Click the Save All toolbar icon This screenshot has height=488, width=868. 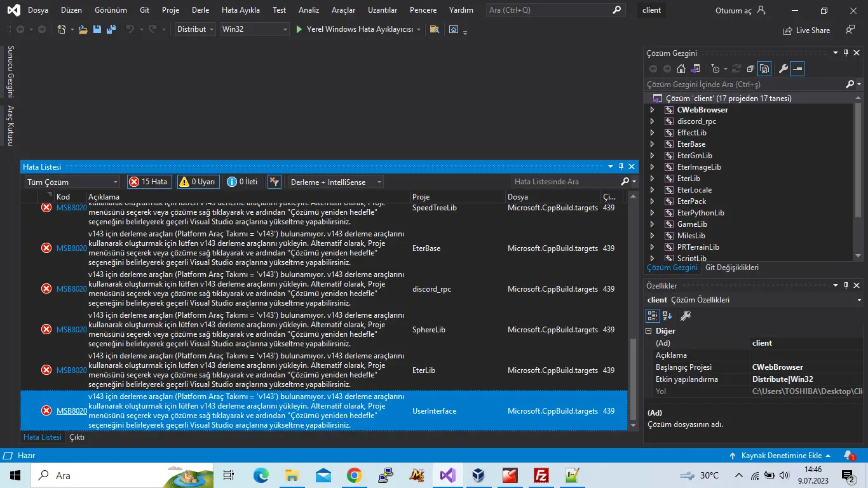[x=111, y=29]
